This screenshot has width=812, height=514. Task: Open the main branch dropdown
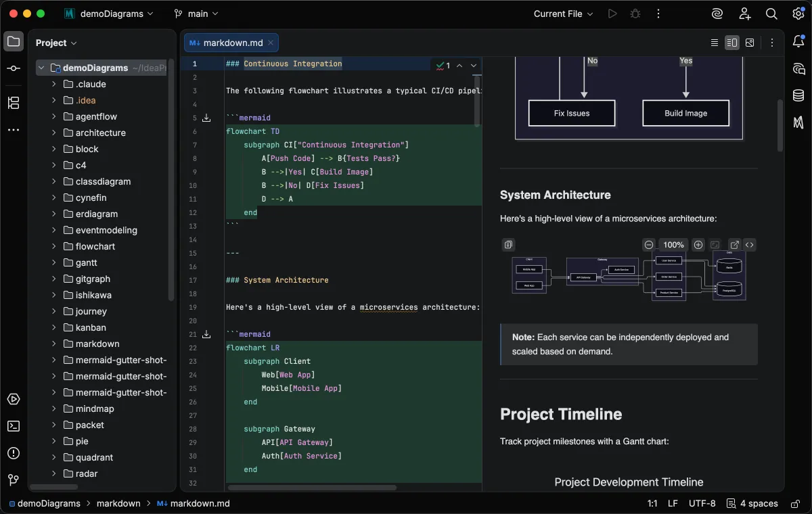coord(196,14)
